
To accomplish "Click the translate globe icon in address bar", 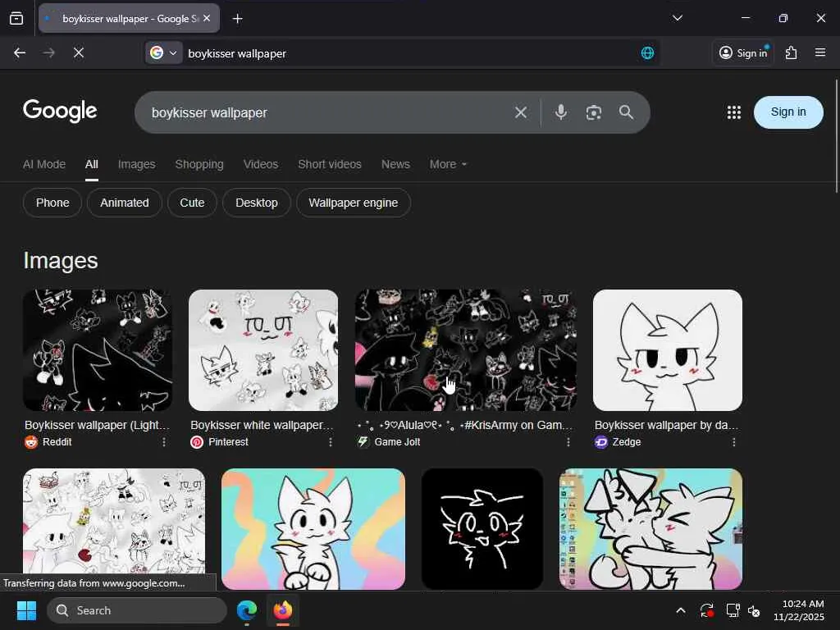I will click(x=647, y=53).
